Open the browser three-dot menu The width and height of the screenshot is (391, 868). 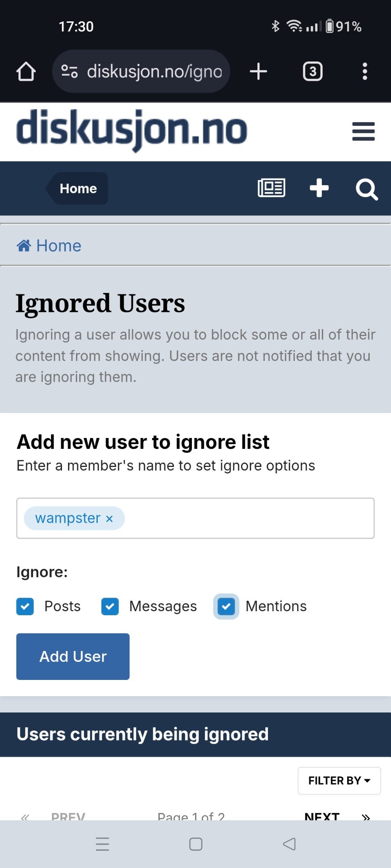click(365, 72)
